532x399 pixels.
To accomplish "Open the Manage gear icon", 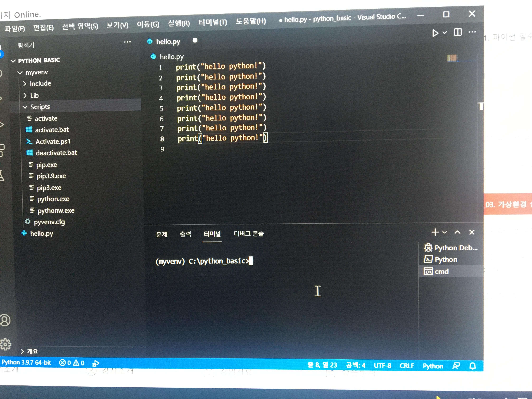I will [x=5, y=344].
